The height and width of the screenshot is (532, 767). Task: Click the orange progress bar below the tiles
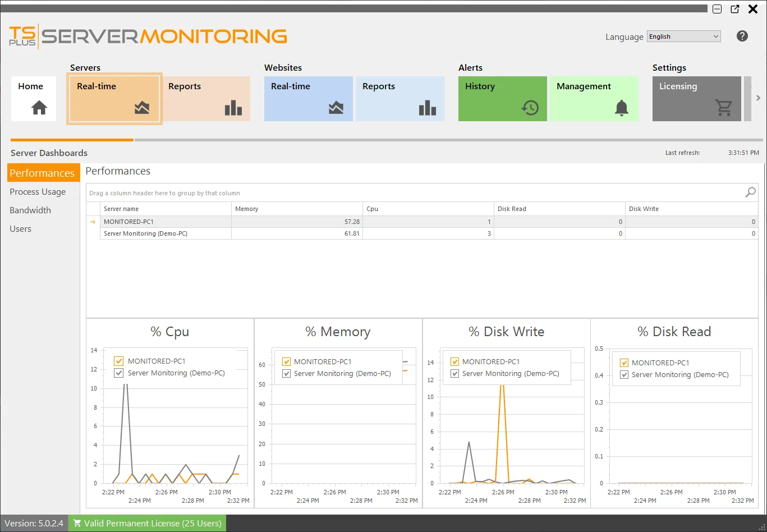pos(71,140)
